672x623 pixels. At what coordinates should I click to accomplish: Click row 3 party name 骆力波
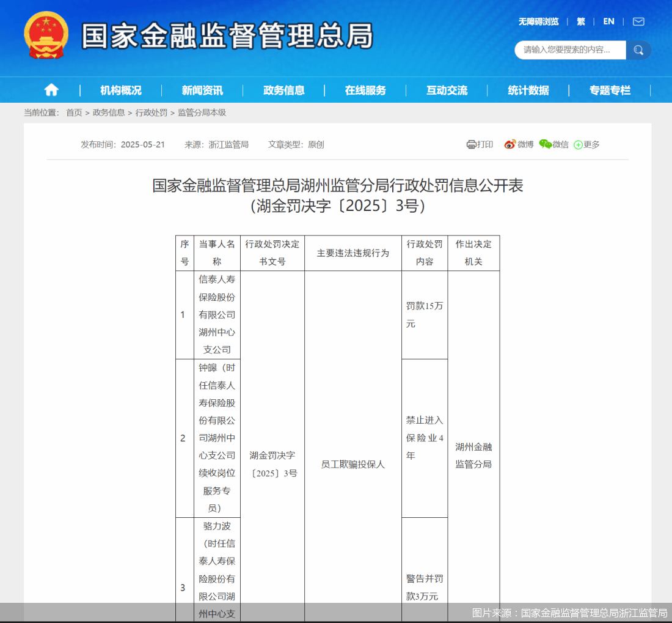[x=217, y=569]
